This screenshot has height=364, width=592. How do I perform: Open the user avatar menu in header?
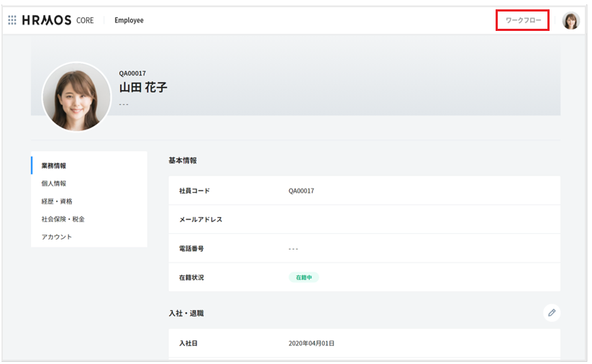tap(570, 21)
